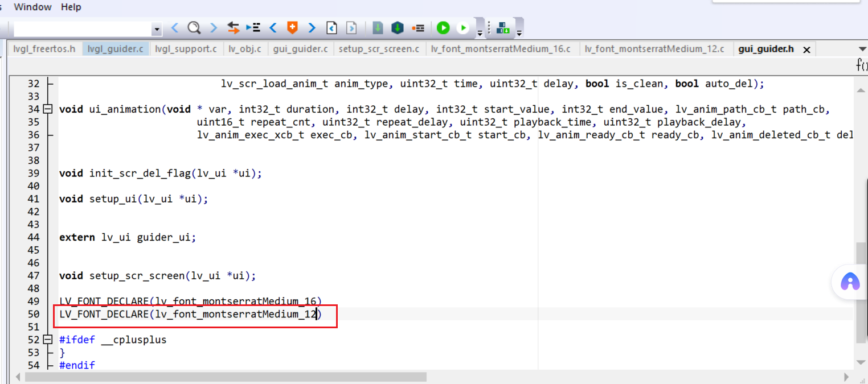
Task: Open the toolbar overflow dropdown arrow
Action: (480, 32)
